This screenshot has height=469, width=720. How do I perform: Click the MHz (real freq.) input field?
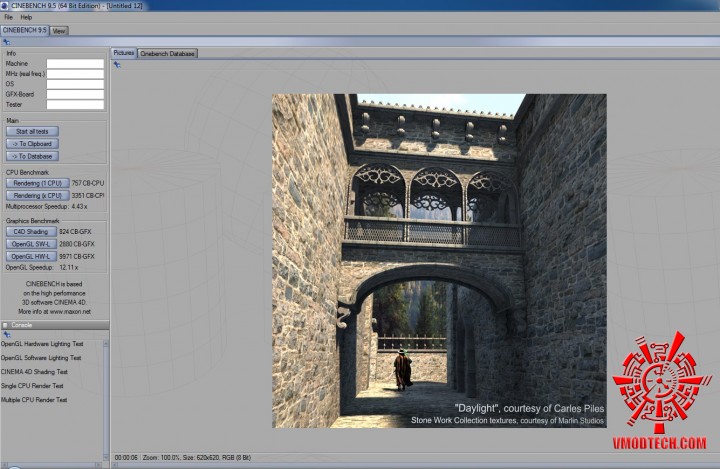pos(75,74)
